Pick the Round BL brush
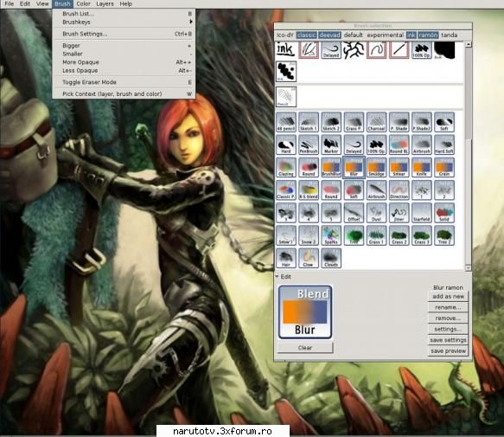 [x=399, y=145]
